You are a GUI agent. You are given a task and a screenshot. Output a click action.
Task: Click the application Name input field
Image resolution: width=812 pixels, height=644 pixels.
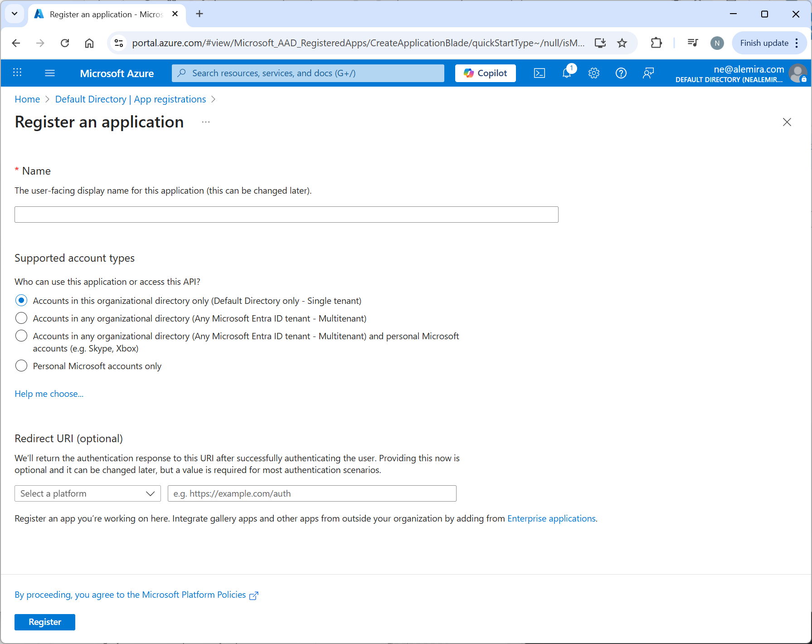point(286,215)
